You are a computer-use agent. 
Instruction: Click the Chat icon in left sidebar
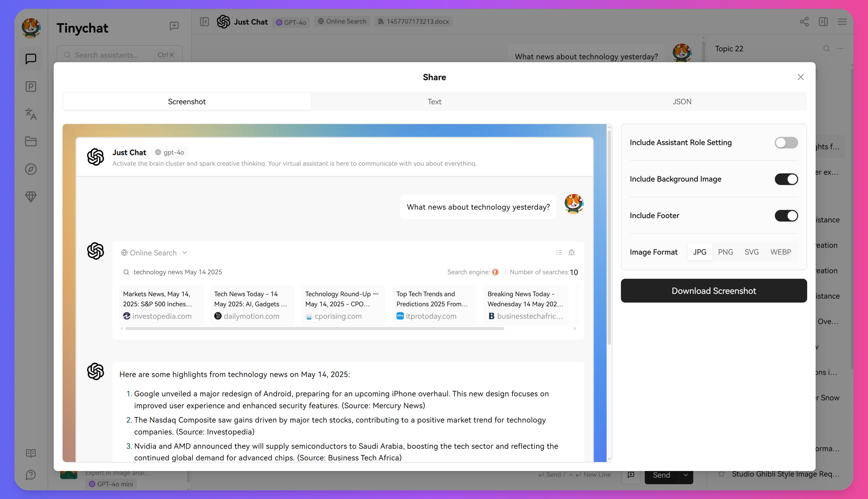31,59
